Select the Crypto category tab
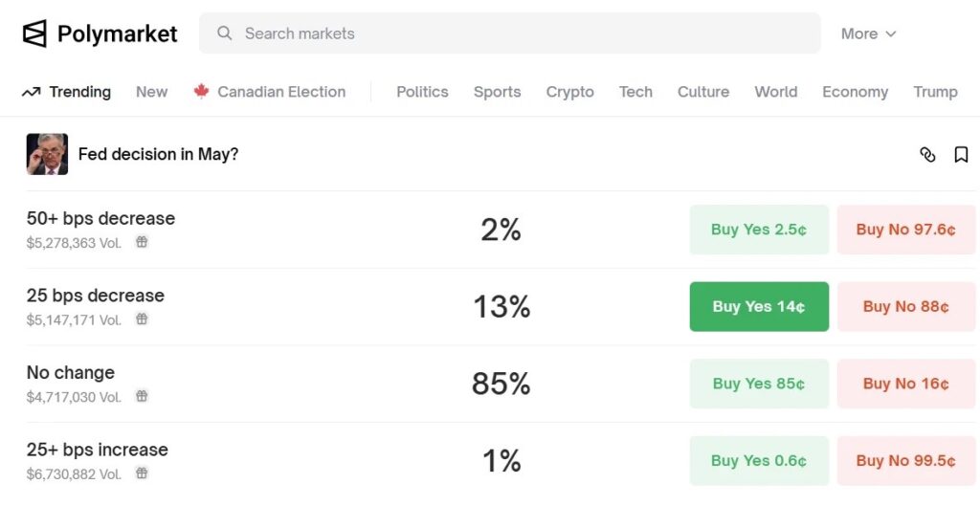Viewport: 980px width, 528px height. [569, 92]
